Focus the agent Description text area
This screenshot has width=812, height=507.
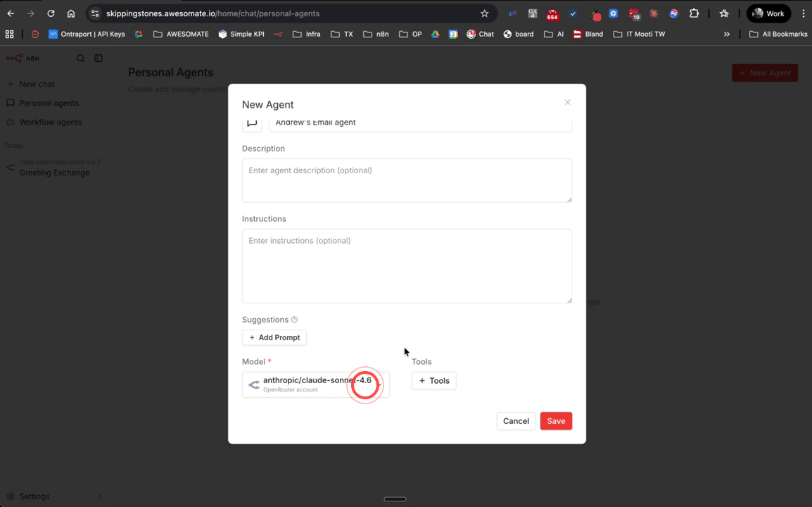click(407, 180)
